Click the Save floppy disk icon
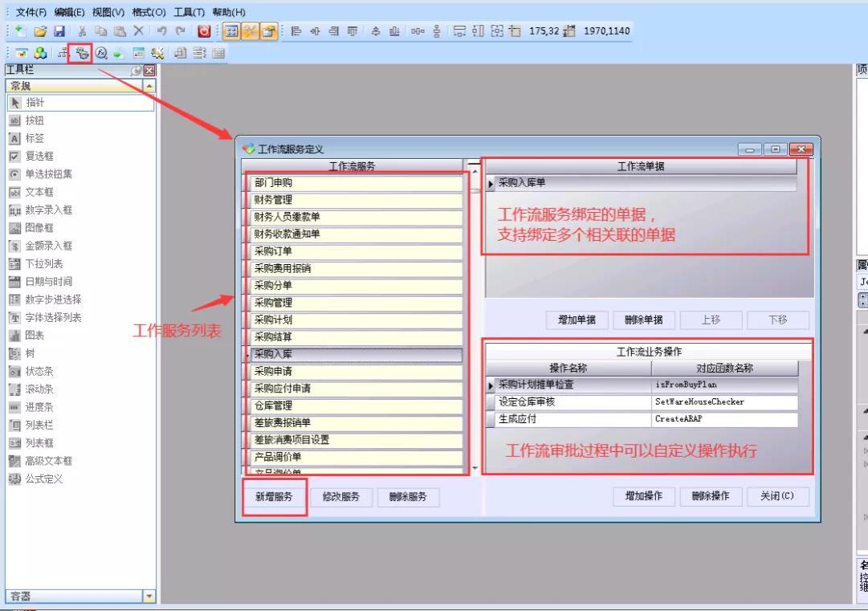The height and width of the screenshot is (611, 868). (x=59, y=31)
